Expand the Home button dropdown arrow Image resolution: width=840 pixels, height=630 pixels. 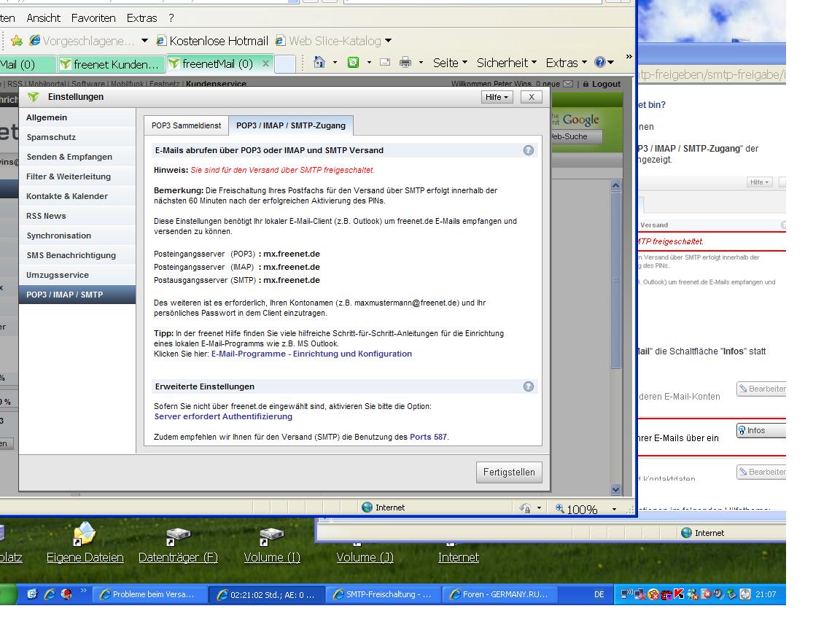pyautogui.click(x=335, y=63)
